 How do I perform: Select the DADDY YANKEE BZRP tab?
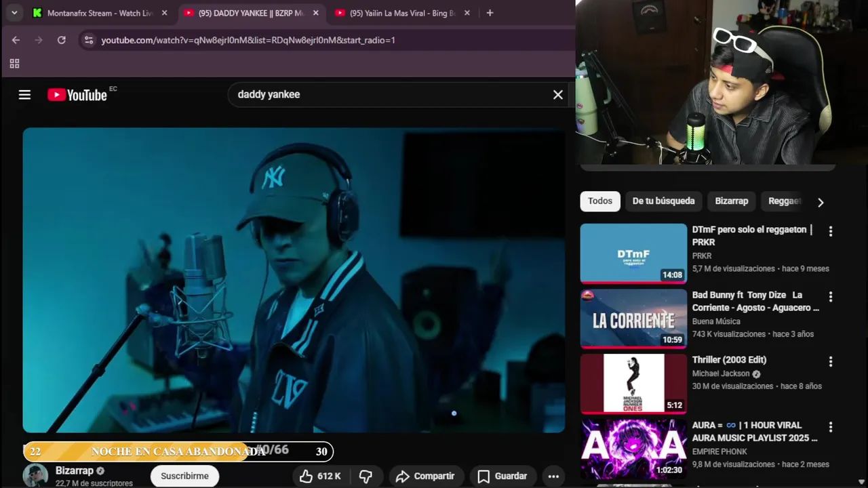251,13
